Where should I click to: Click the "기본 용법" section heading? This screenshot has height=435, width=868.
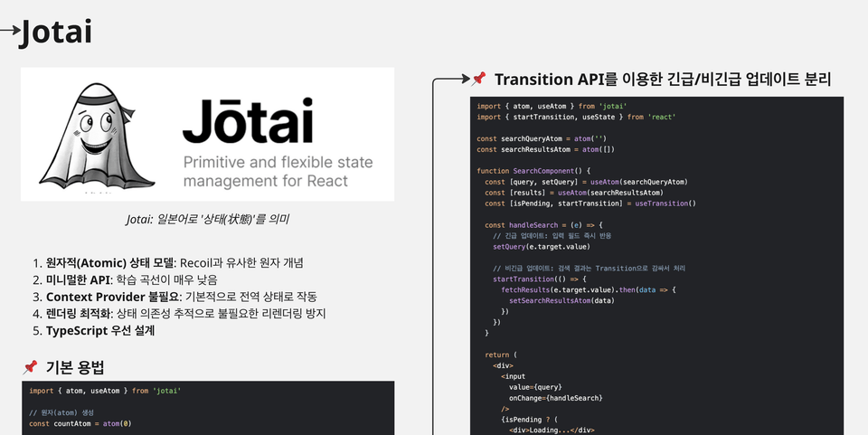click(75, 367)
